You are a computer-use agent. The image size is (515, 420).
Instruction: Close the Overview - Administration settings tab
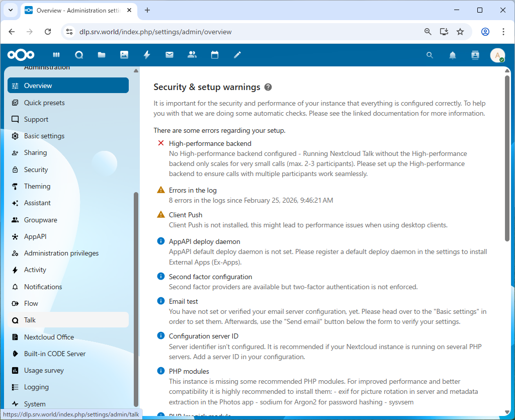pos(129,10)
